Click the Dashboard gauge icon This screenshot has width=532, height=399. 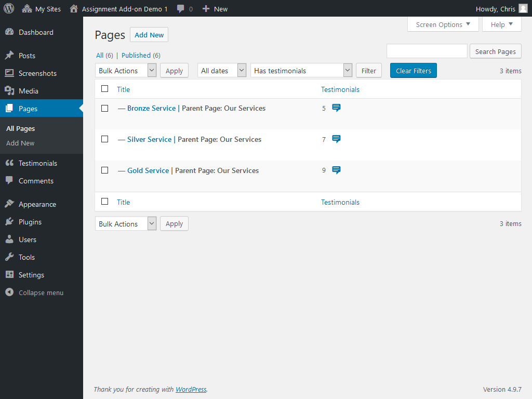9,32
